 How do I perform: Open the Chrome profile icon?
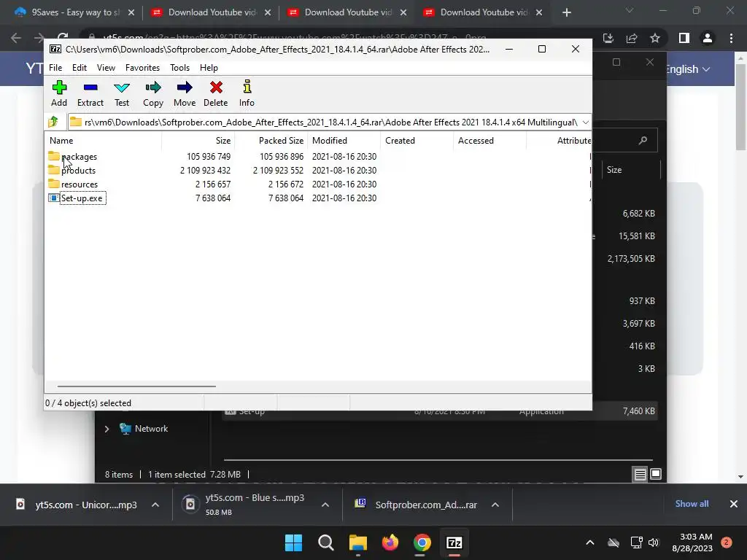tap(708, 38)
